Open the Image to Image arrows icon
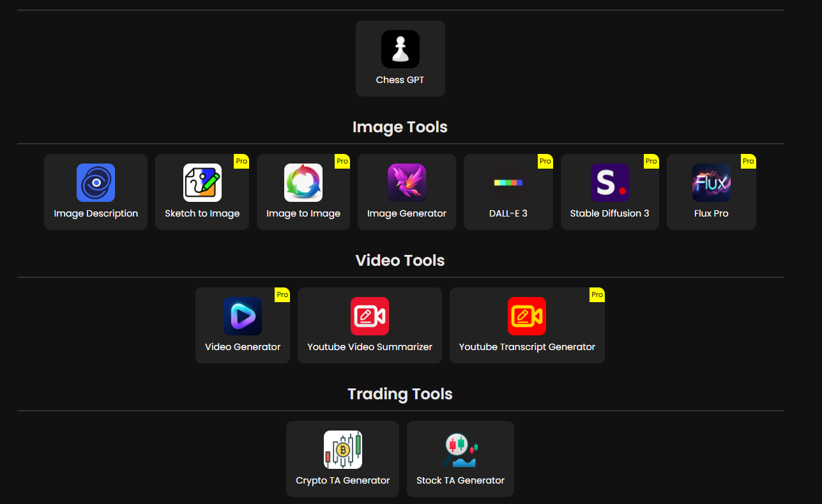The height and width of the screenshot is (504, 822). pyautogui.click(x=303, y=183)
